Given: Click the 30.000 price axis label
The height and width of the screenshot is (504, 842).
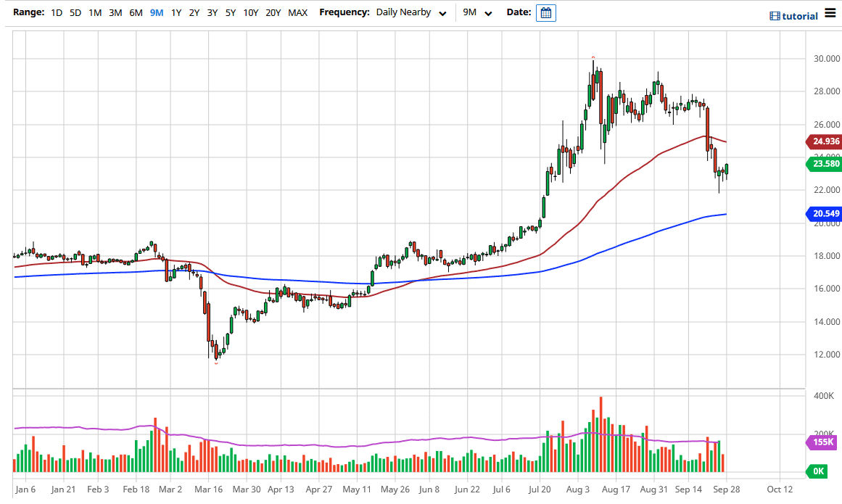Looking at the screenshot, I should [x=827, y=59].
